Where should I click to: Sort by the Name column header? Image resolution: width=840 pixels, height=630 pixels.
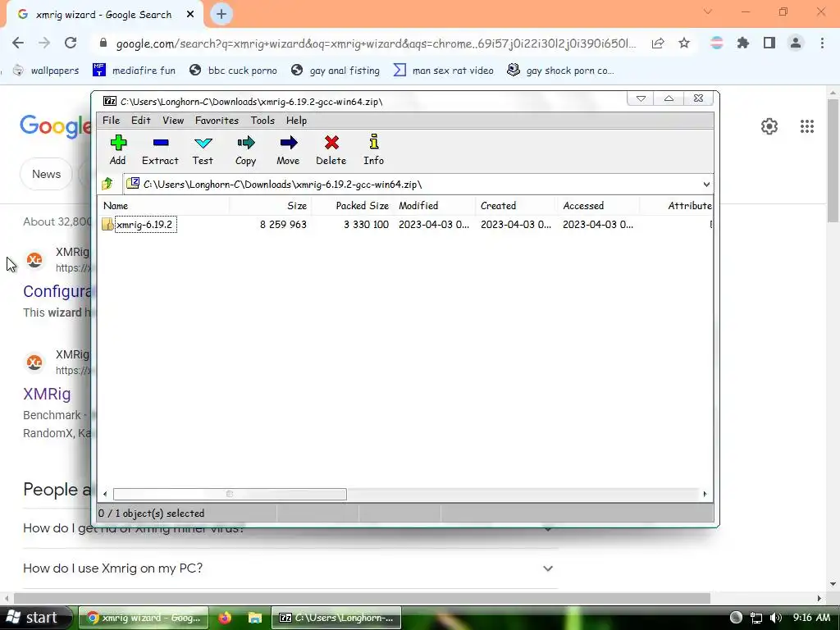[163, 206]
